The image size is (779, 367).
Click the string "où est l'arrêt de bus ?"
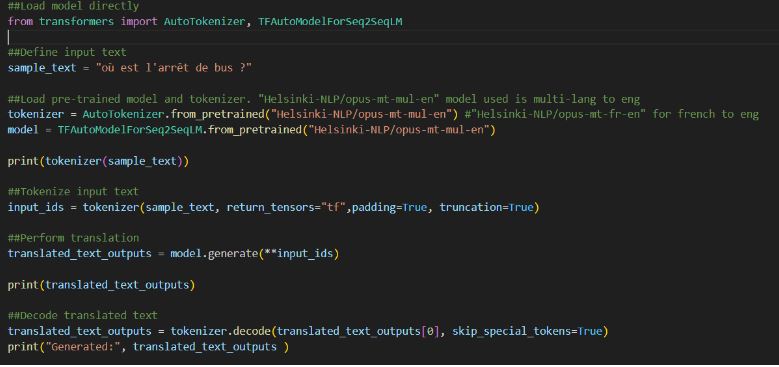tap(174, 68)
